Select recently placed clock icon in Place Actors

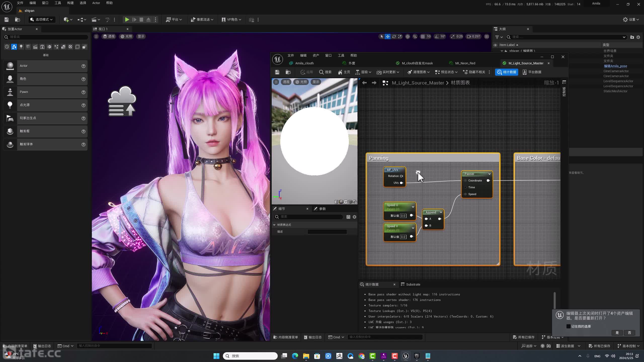click(x=7, y=47)
